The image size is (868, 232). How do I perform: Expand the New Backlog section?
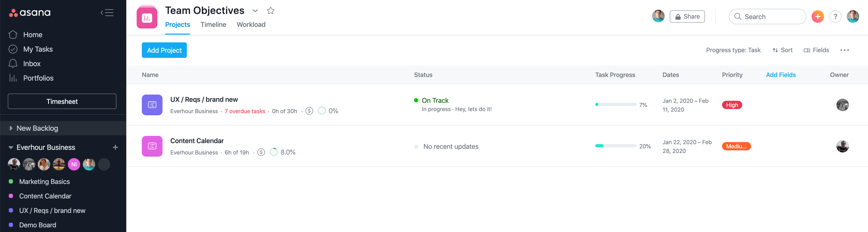(x=11, y=128)
